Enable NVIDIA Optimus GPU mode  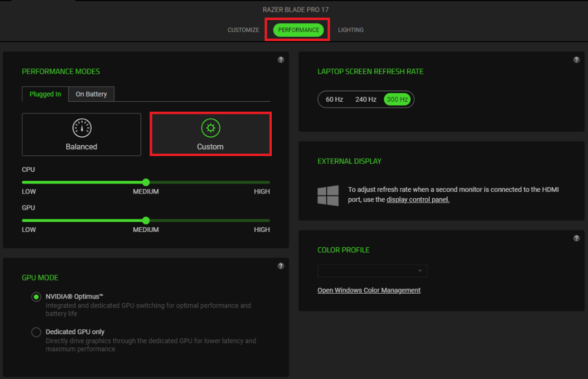[x=36, y=297]
